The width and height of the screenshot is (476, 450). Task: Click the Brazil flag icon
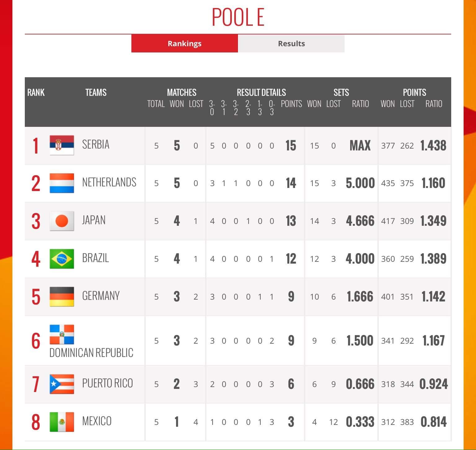point(62,259)
